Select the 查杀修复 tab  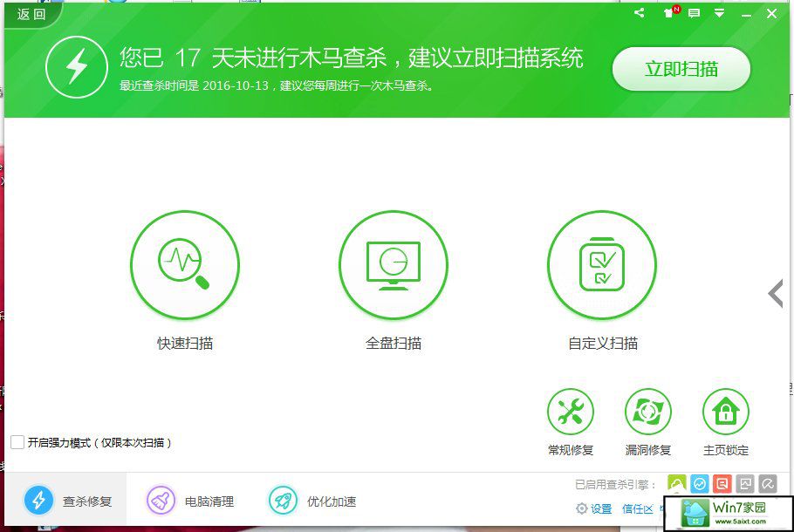tap(65, 500)
